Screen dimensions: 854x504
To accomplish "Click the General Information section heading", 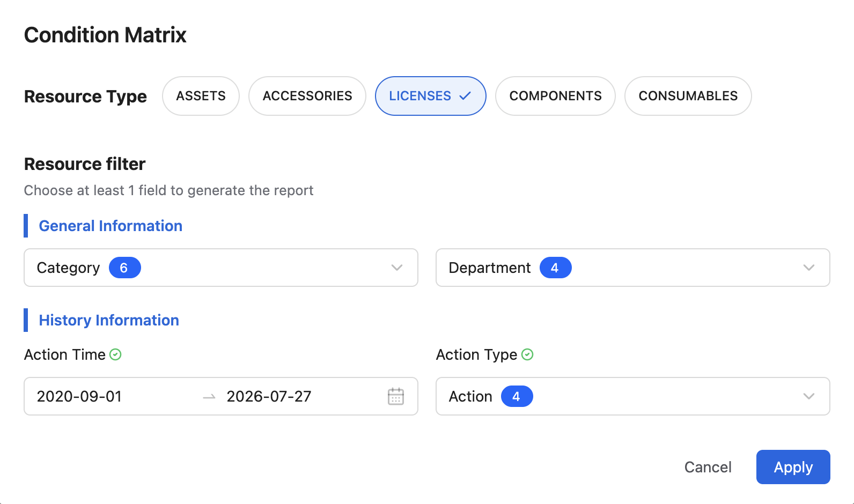I will pyautogui.click(x=111, y=226).
